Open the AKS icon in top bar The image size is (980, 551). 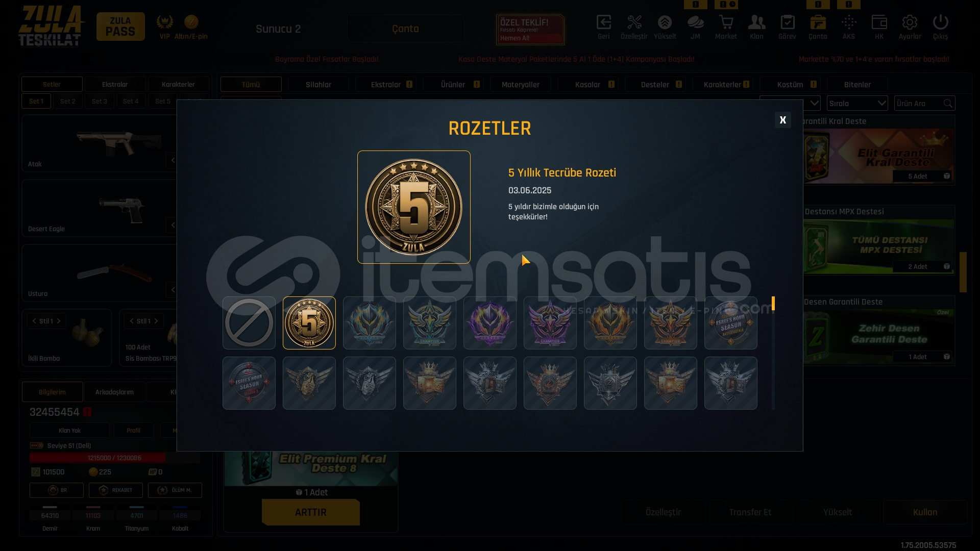(x=848, y=27)
